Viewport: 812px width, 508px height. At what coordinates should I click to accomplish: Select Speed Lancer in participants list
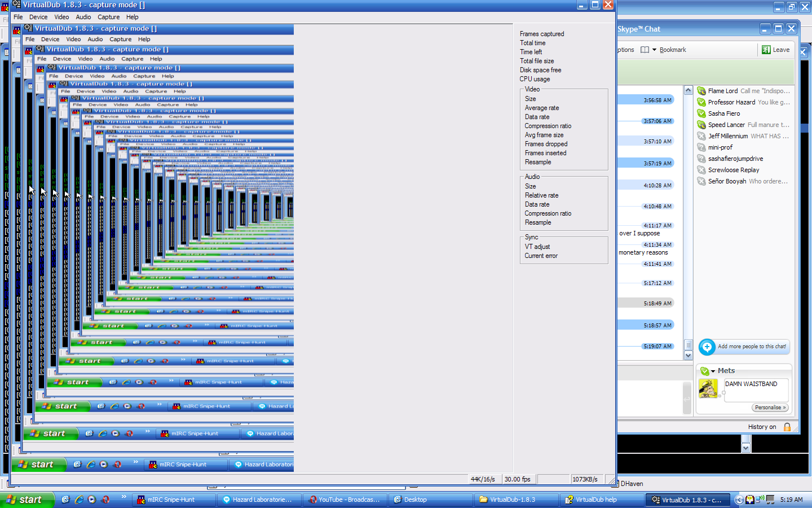pyautogui.click(x=726, y=125)
